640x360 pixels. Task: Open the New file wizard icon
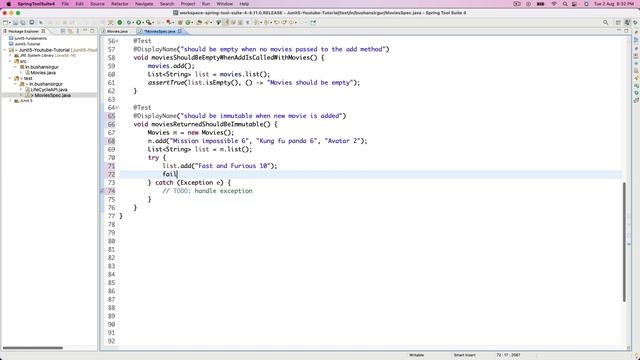click(5, 22)
